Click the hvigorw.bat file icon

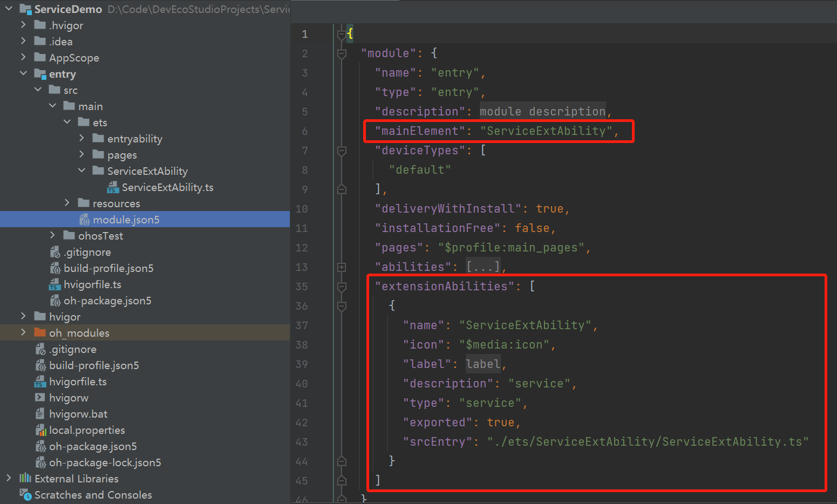(40, 414)
